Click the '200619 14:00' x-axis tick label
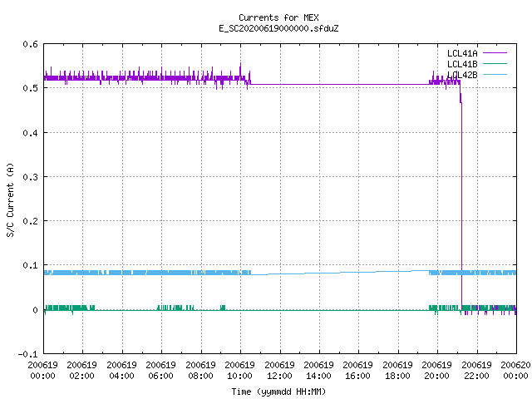 pyautogui.click(x=318, y=371)
